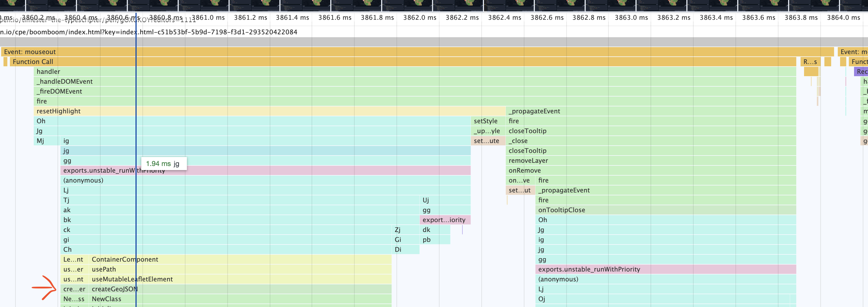Viewport: 868px width, 307px height.
Task: Select the Event: mouseout bar
Action: click(x=417, y=51)
